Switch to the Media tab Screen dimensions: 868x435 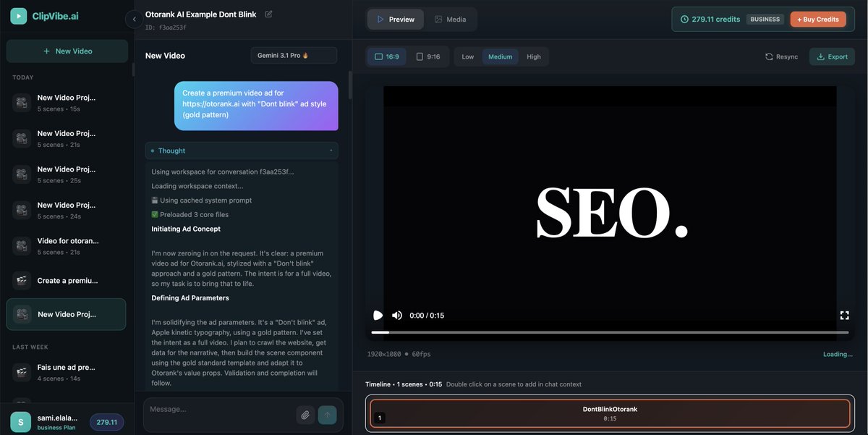pyautogui.click(x=450, y=20)
